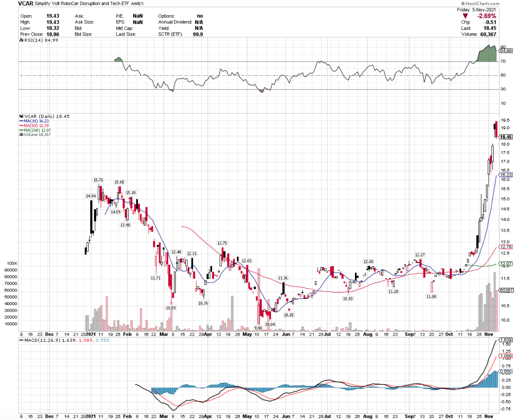Click the RSI indicator icon beside RSI(14)
This screenshot has width=517, height=420.
pyautogui.click(x=21, y=40)
